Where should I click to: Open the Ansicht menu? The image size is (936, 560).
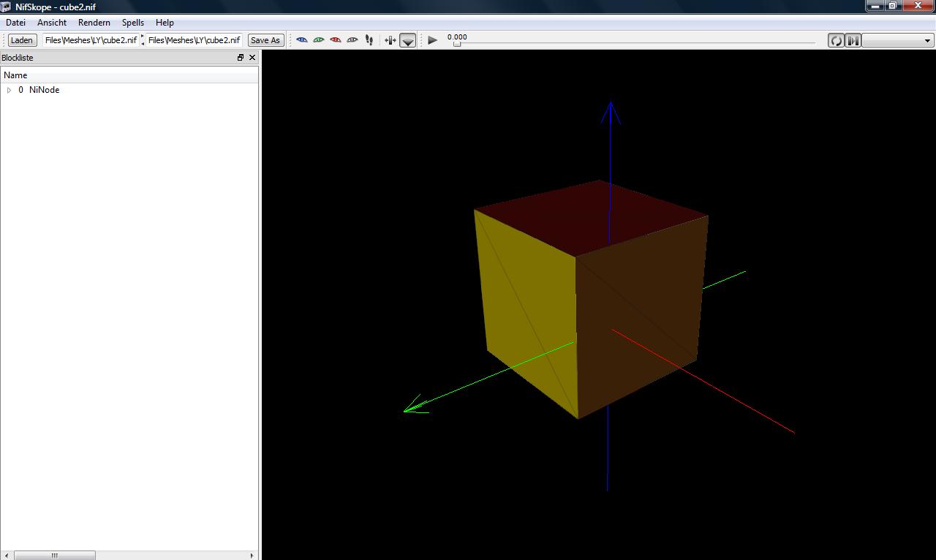(x=52, y=23)
